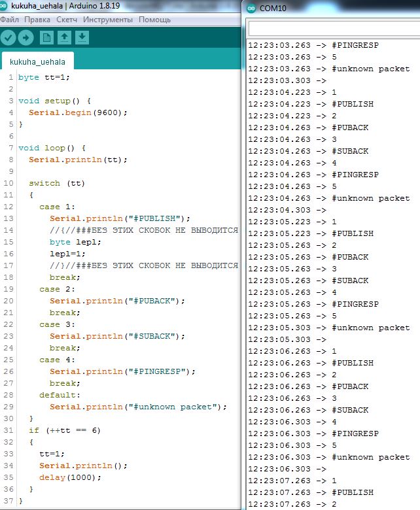Click the 12:23:07.263 #PUBLISH output row

[311, 492]
